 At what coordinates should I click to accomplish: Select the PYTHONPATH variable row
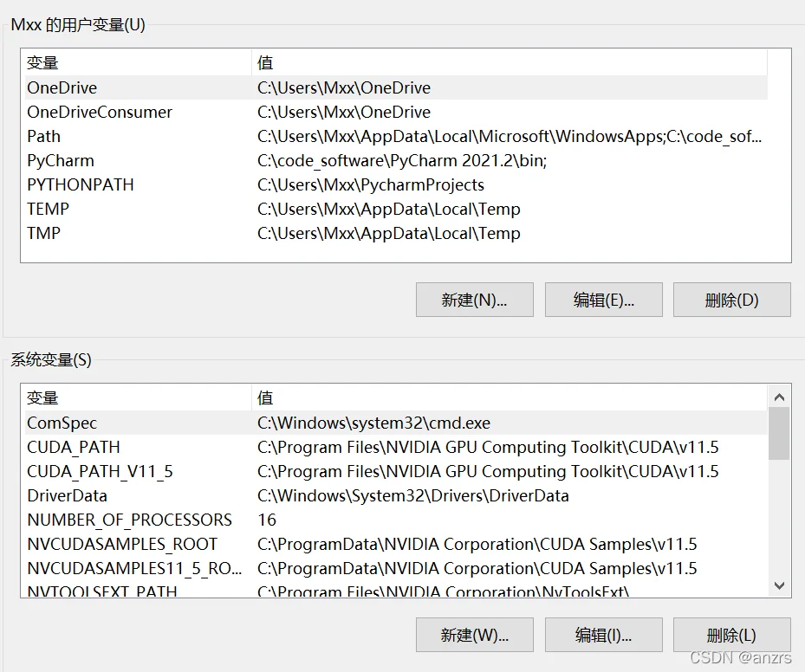(x=81, y=184)
